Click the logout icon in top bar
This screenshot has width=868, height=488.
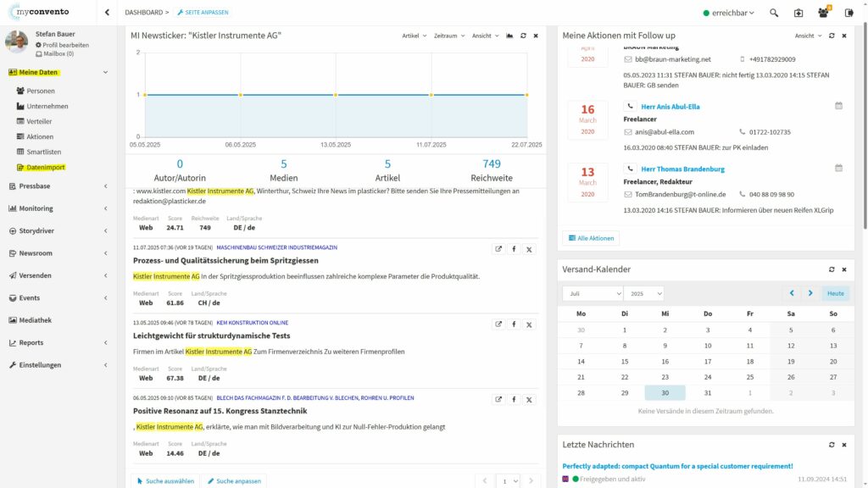(x=849, y=13)
